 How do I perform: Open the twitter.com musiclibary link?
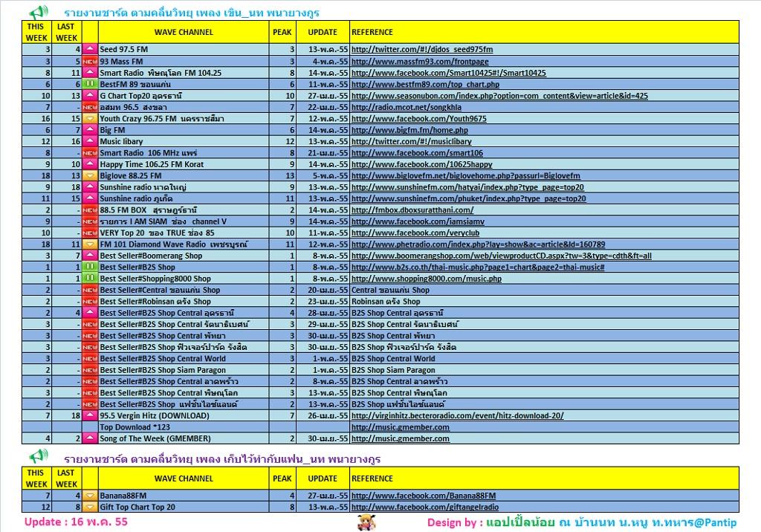click(411, 141)
